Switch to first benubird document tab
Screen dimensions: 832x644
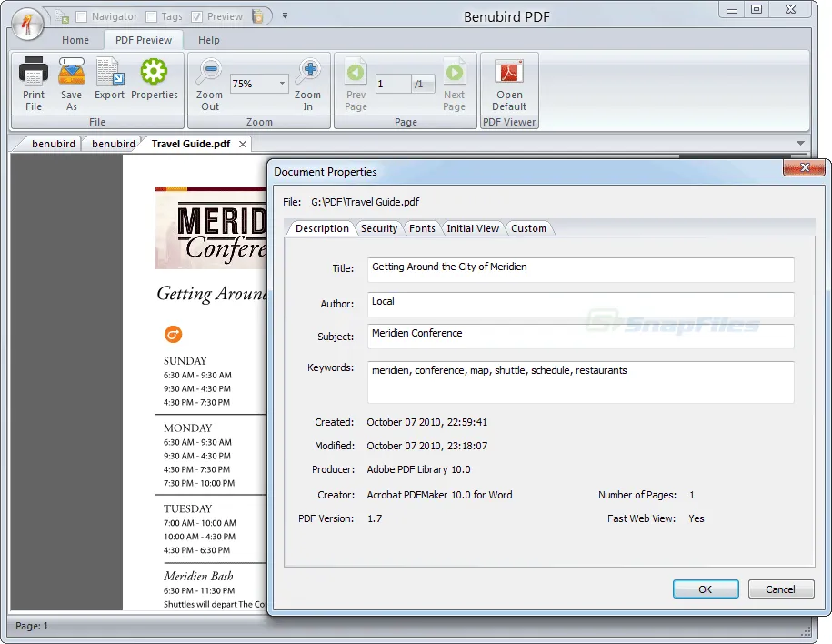pyautogui.click(x=53, y=144)
